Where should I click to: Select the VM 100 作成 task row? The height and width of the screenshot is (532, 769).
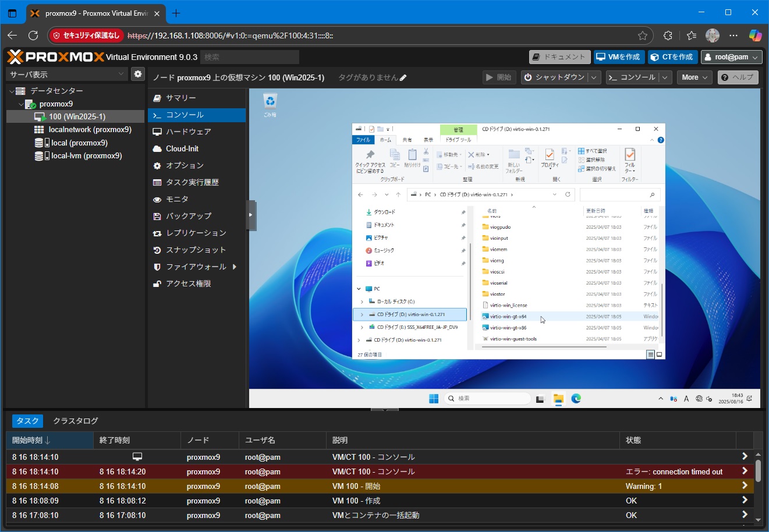(x=380, y=501)
